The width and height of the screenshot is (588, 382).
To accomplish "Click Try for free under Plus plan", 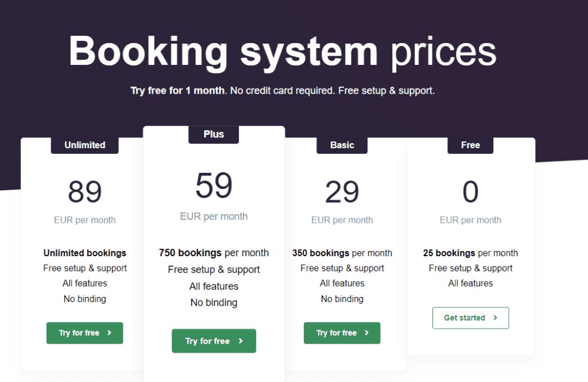I will click(x=214, y=341).
